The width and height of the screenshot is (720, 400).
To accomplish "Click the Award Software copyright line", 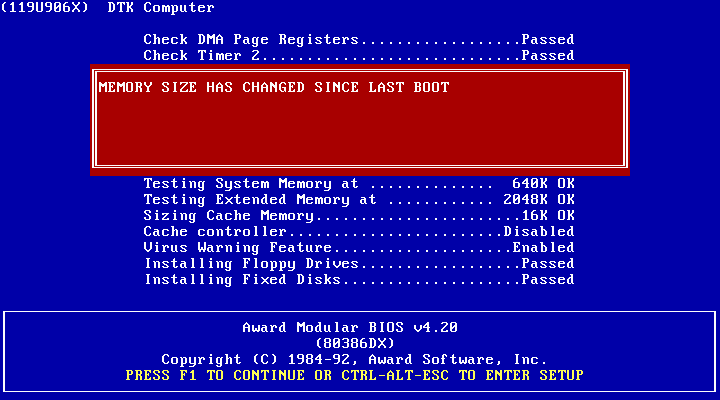I will tap(354, 359).
